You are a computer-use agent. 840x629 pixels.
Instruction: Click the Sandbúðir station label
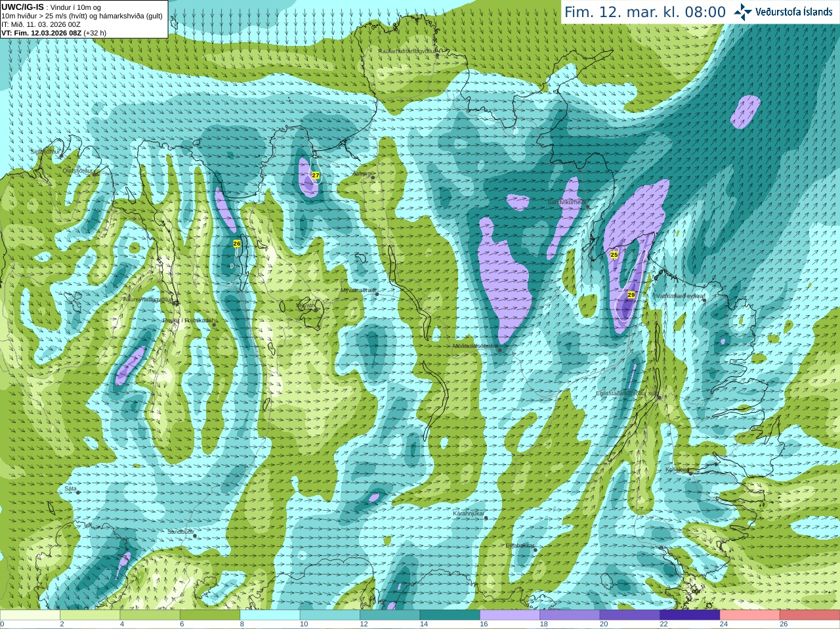[x=180, y=532]
